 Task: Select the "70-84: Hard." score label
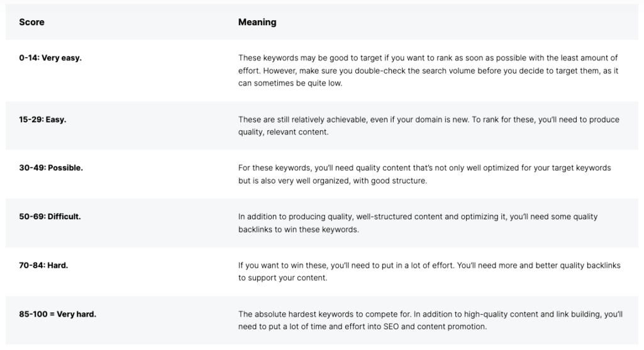[x=43, y=265]
